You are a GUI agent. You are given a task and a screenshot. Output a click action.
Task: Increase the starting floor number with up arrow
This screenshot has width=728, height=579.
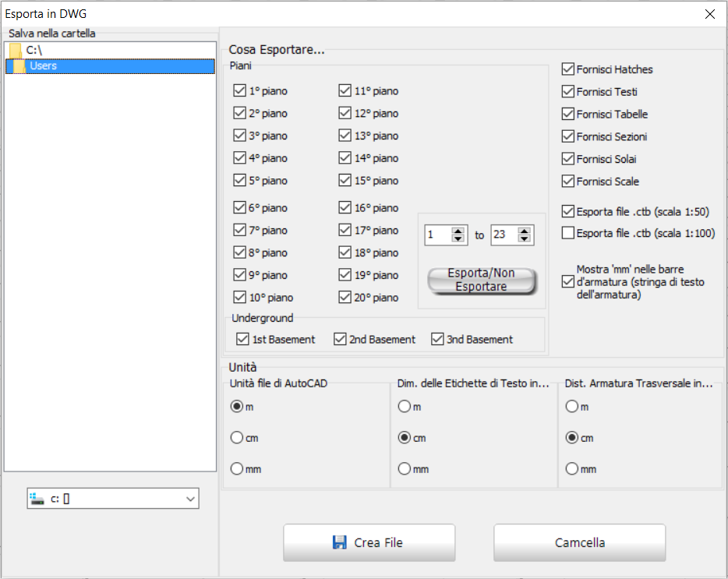[458, 231]
